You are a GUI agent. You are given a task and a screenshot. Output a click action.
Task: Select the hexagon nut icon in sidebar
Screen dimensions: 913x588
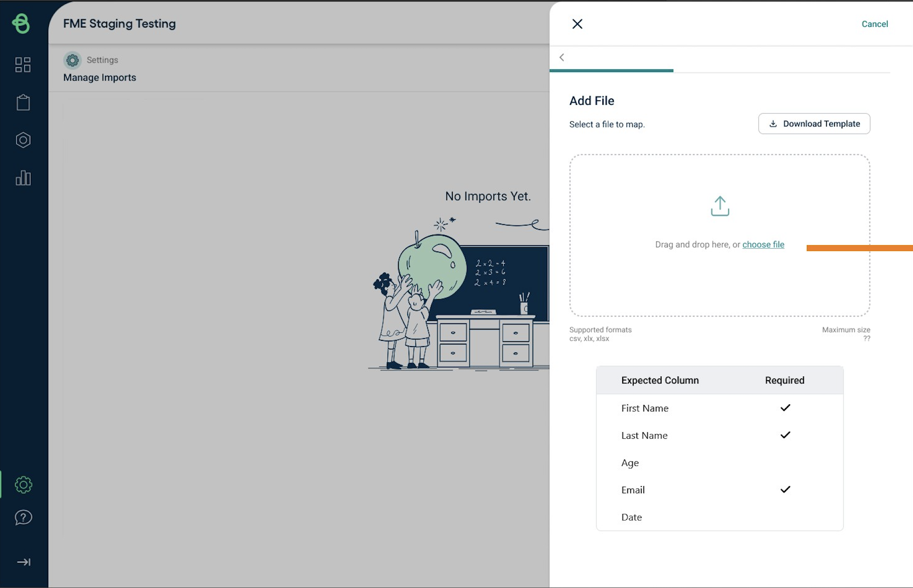point(23,140)
